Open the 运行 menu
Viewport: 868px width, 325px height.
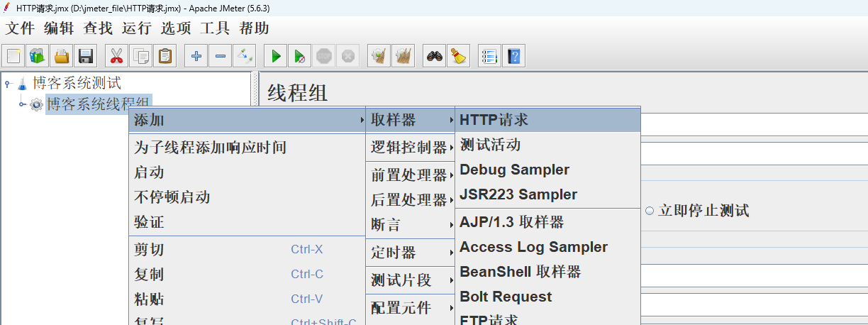tap(137, 28)
